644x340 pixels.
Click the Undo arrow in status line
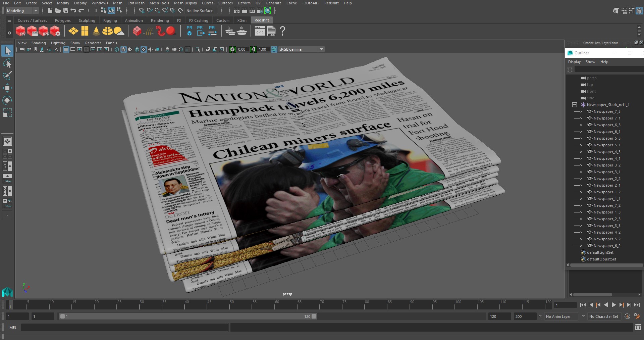point(73,11)
